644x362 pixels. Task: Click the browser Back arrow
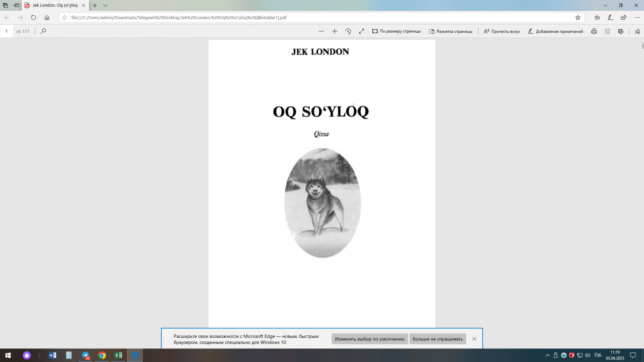(x=7, y=17)
